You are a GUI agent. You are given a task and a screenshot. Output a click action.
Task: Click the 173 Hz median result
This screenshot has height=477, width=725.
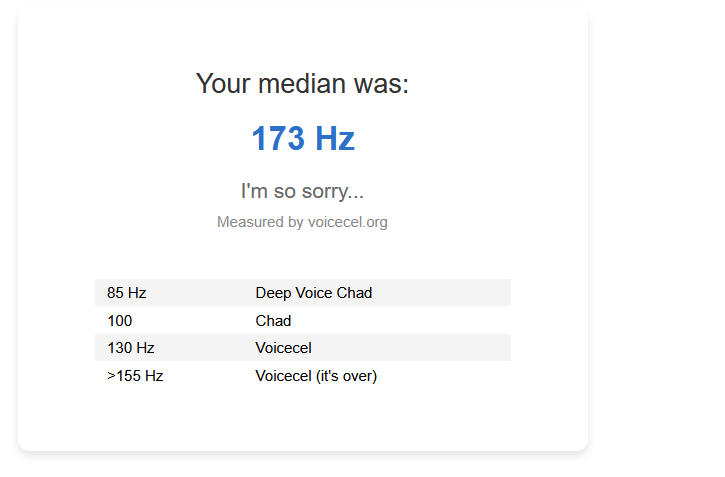303,138
